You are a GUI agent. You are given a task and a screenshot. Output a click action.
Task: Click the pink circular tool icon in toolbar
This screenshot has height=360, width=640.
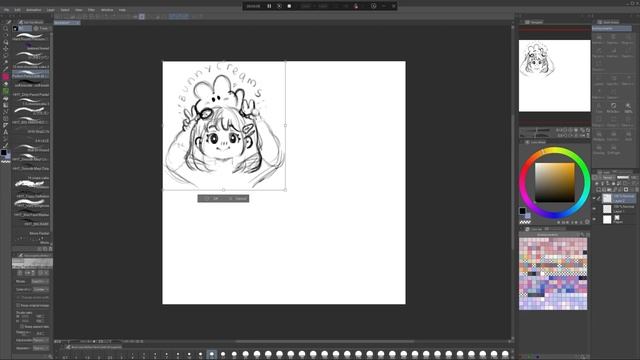(x=5, y=76)
